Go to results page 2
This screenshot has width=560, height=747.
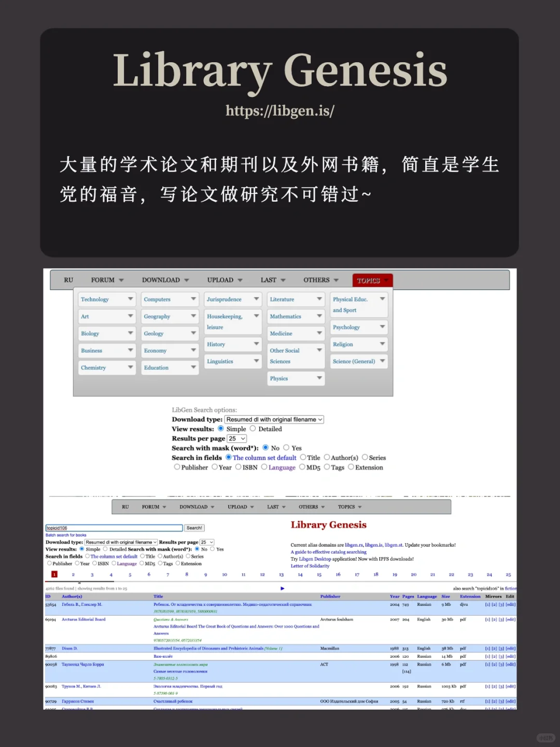73,575
